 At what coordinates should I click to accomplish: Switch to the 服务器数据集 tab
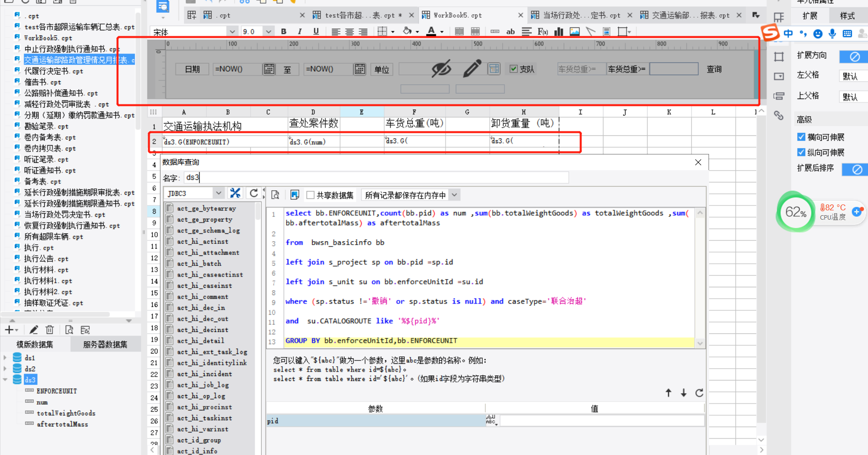(105, 345)
